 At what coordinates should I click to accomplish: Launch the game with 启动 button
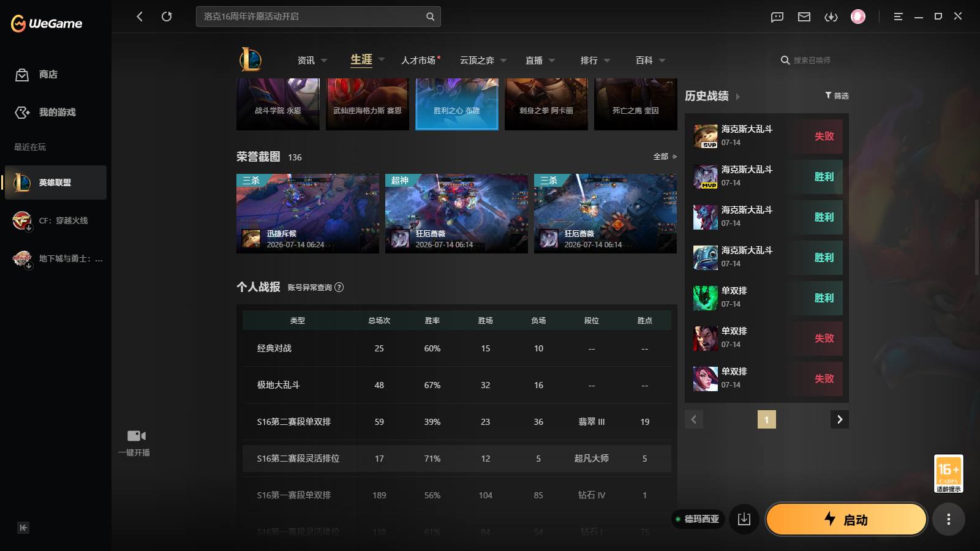pos(846,519)
